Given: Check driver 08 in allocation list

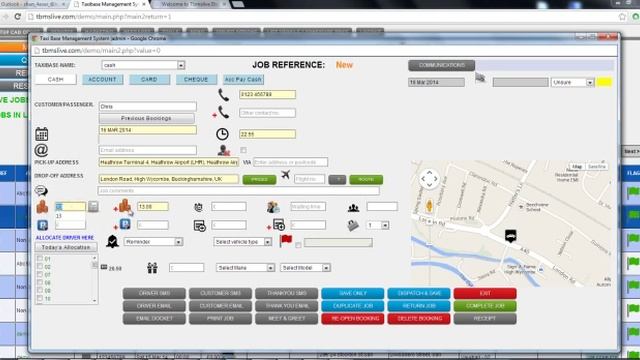Looking at the screenshot, I should pyautogui.click(x=40, y=282).
